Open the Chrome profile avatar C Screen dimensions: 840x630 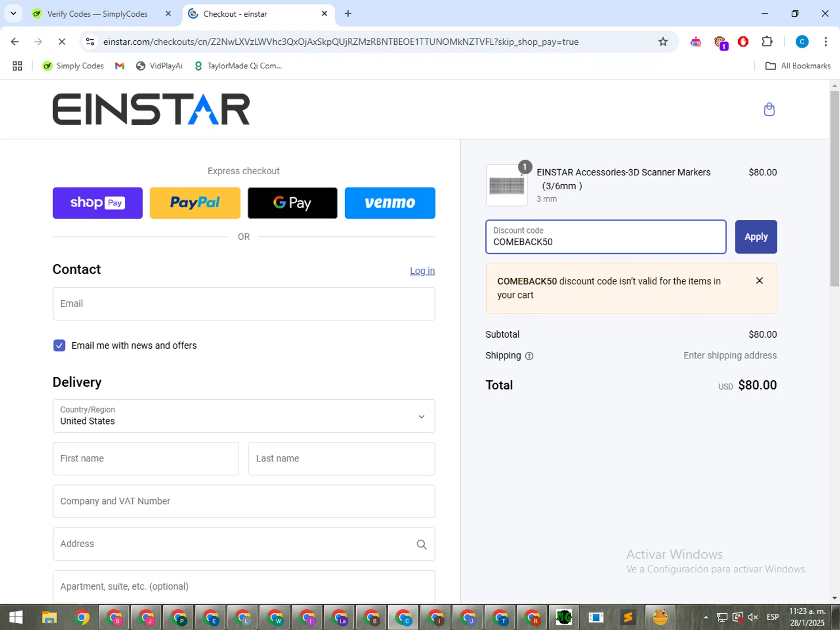802,41
